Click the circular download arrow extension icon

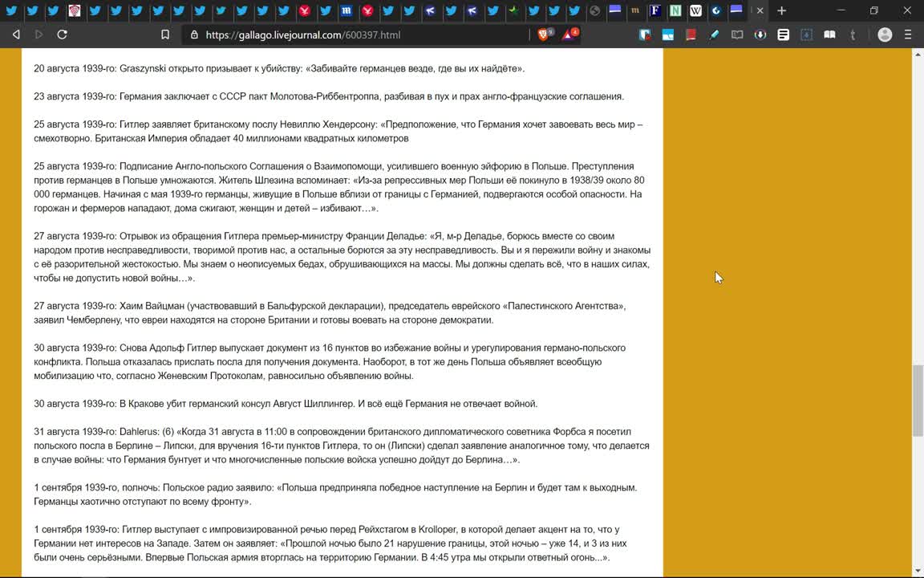click(760, 35)
